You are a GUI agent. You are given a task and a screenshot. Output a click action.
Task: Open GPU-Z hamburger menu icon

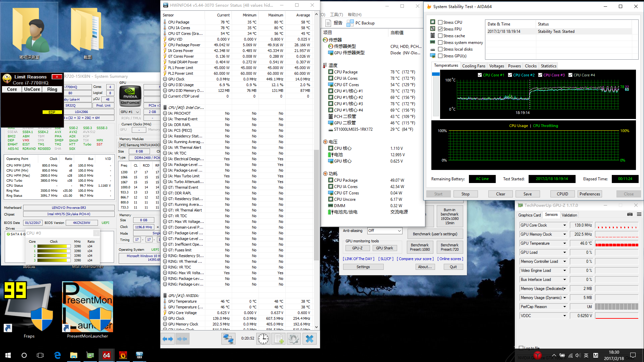(639, 215)
